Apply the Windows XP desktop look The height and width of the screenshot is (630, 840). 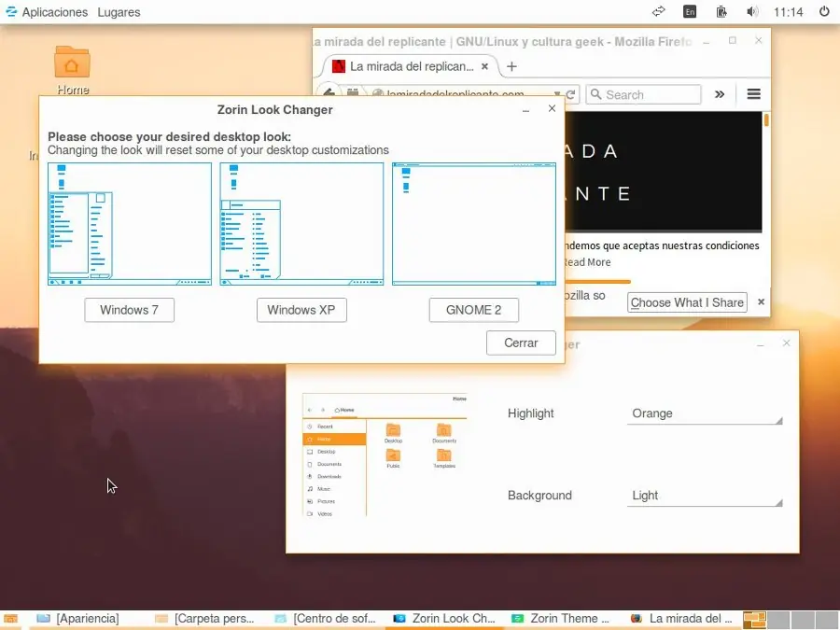point(301,310)
